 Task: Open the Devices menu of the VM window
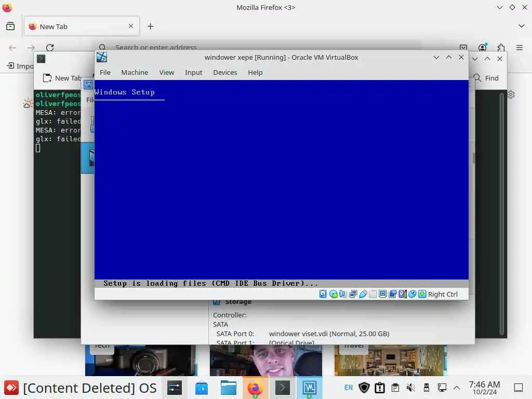tap(225, 72)
